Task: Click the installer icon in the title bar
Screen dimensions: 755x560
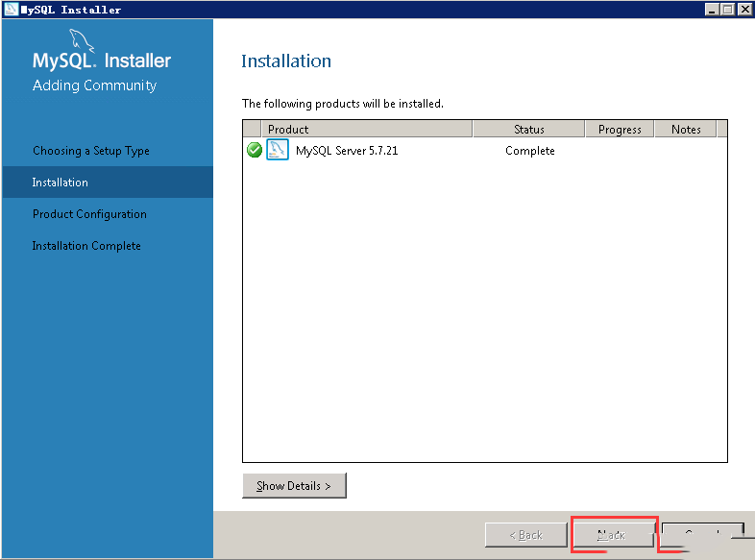Action: pyautogui.click(x=11, y=10)
